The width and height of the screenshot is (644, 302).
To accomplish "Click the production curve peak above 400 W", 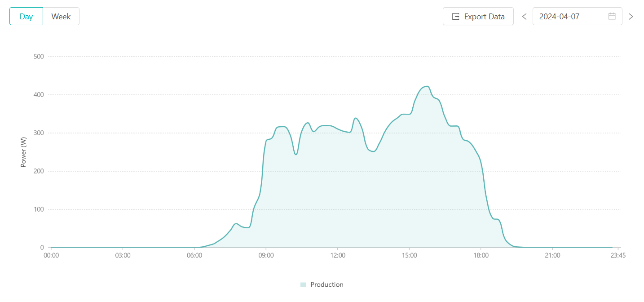I will (x=426, y=86).
